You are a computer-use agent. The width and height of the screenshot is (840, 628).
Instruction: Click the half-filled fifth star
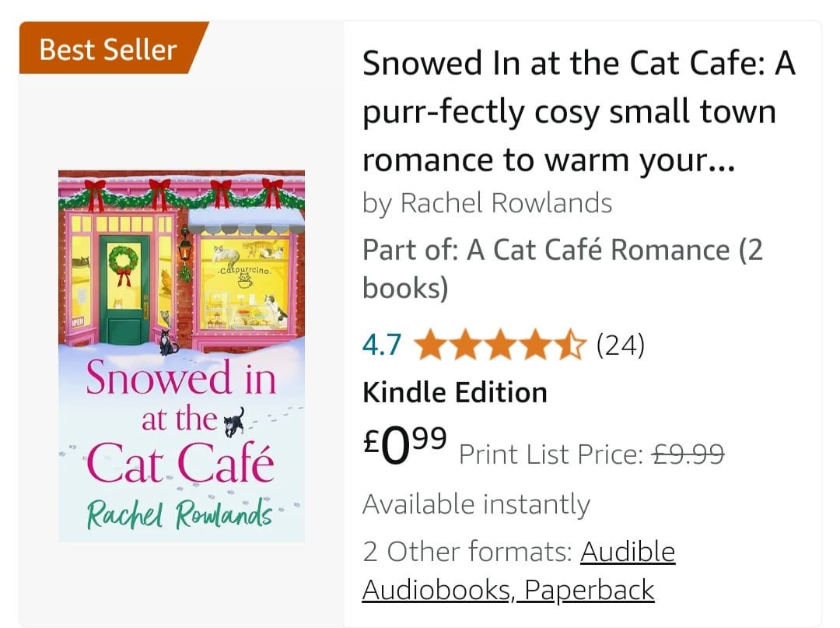coord(569,345)
